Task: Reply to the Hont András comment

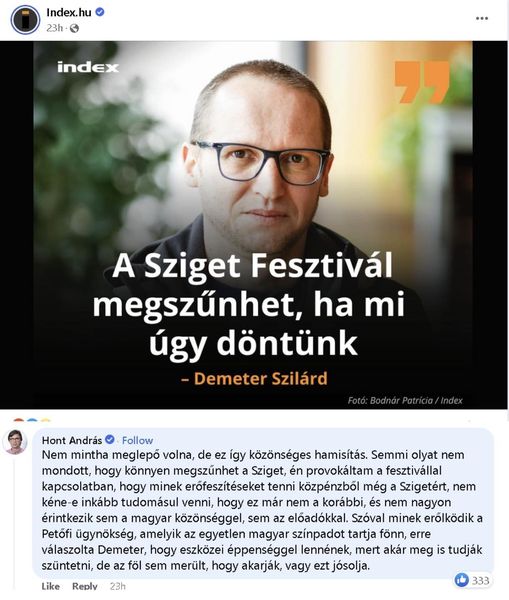Action: point(85,586)
